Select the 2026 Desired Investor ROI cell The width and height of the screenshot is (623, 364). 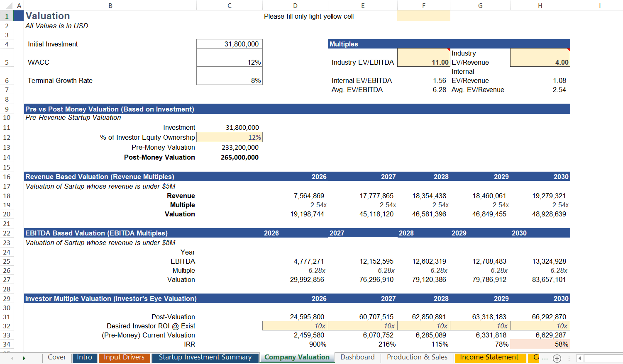295,325
